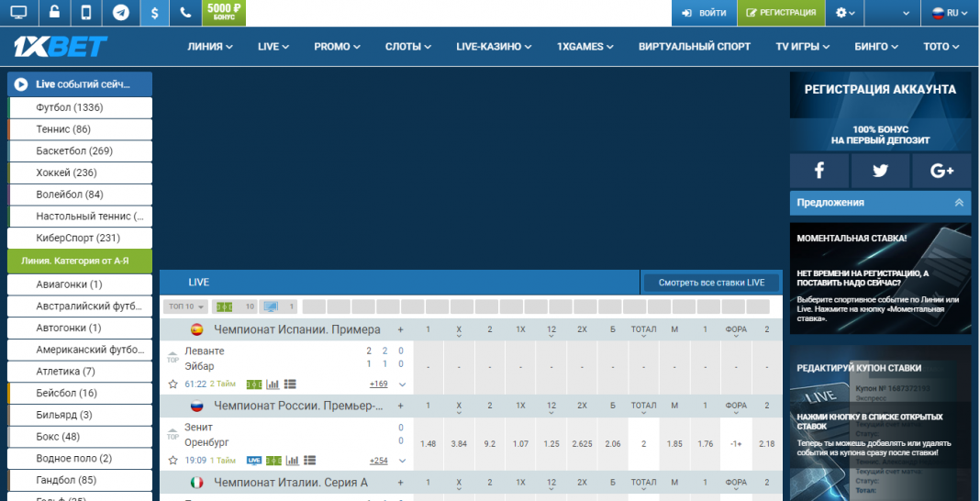Click the Twitter registration icon
This screenshot has height=501, width=980.
coord(880,171)
